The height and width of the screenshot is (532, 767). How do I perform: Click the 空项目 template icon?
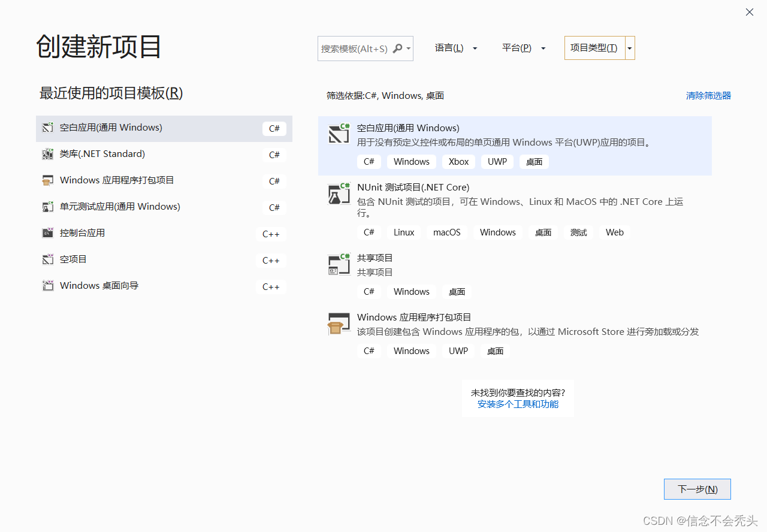[48, 259]
